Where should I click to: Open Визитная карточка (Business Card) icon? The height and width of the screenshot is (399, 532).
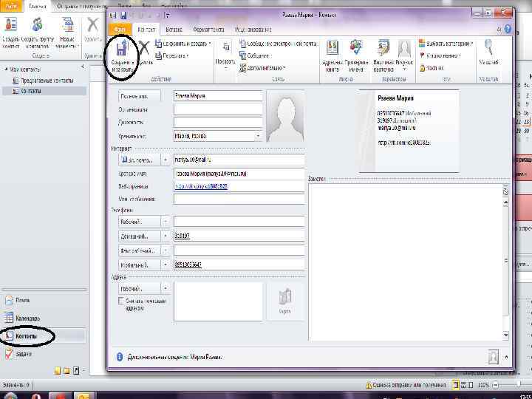(x=383, y=56)
